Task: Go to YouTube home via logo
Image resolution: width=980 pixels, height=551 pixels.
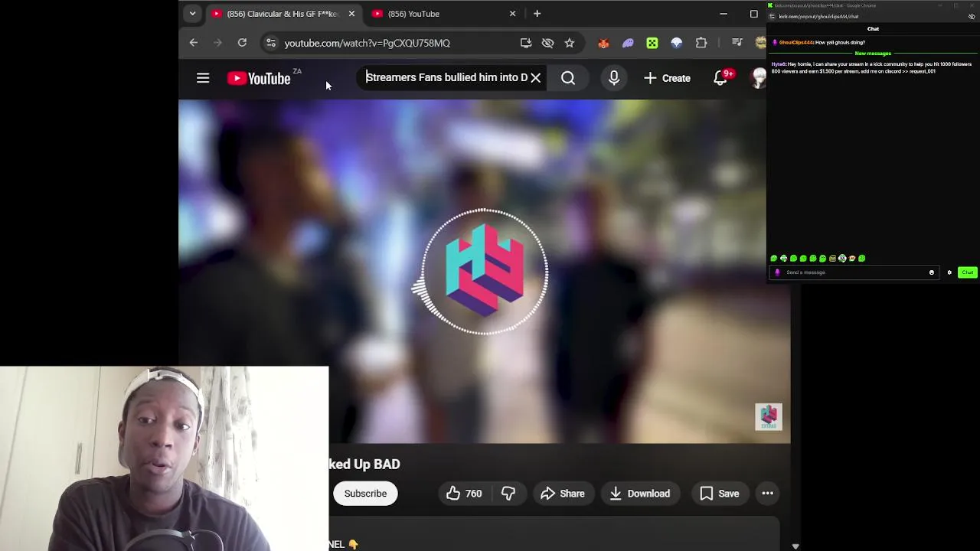Action: [x=259, y=78]
